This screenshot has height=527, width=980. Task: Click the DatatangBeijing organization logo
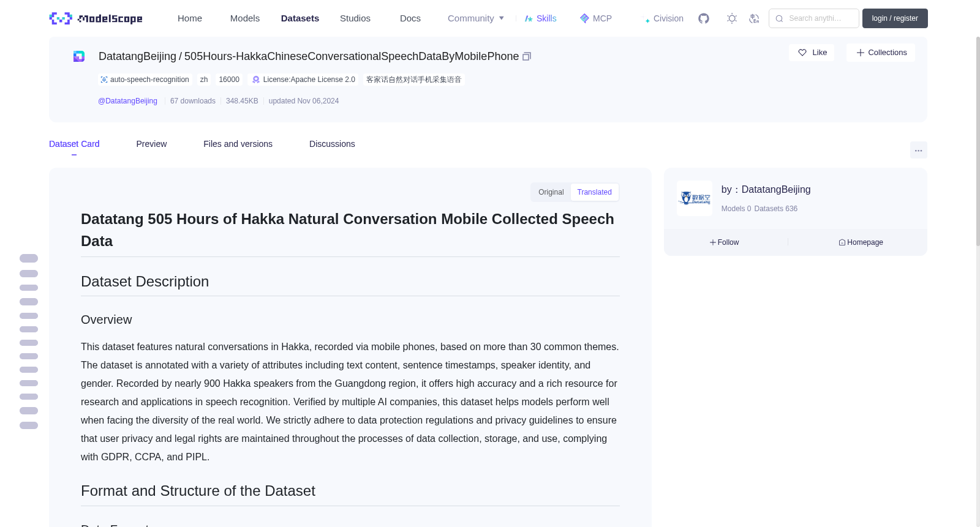[695, 198]
